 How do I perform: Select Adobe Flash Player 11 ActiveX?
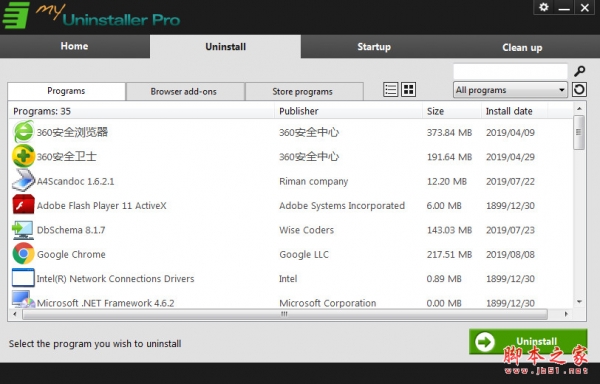[x=101, y=206]
